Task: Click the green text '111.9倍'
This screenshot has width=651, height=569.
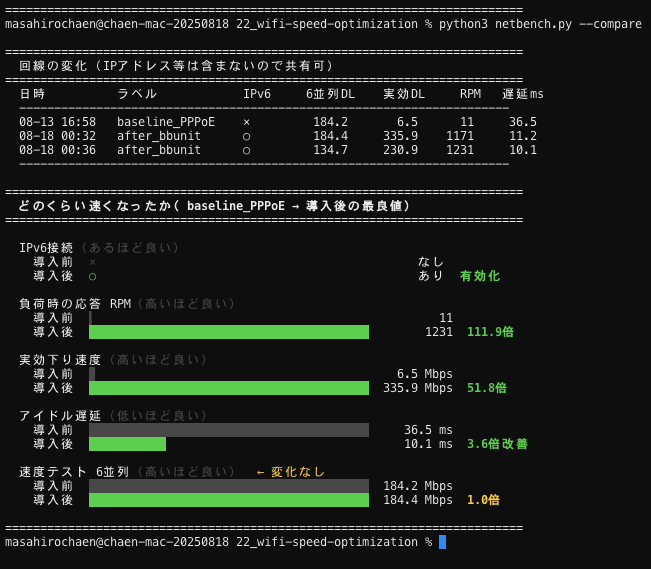Action: pos(490,332)
